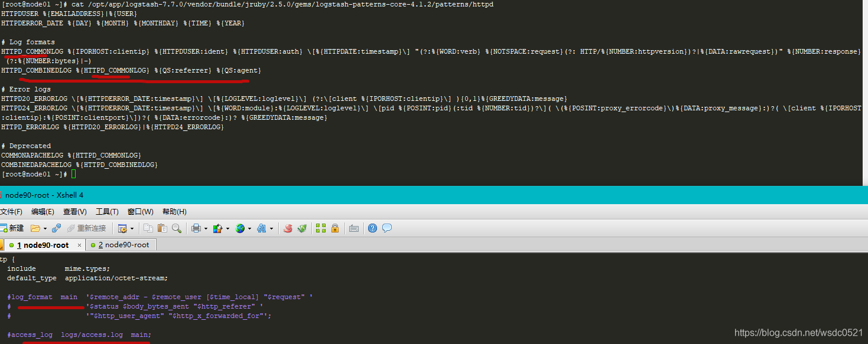The width and height of the screenshot is (868, 344).
Task: Click the '#access_log logs/access.log main;' line
Action: tap(79, 335)
